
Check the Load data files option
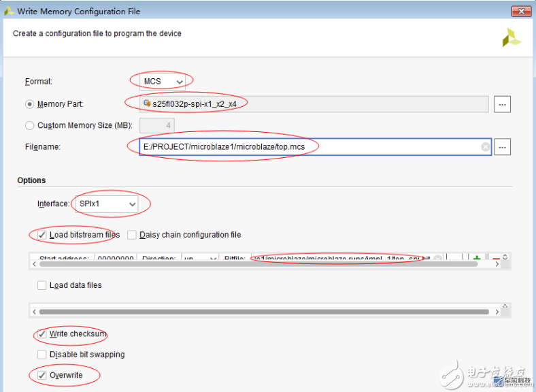coord(43,285)
